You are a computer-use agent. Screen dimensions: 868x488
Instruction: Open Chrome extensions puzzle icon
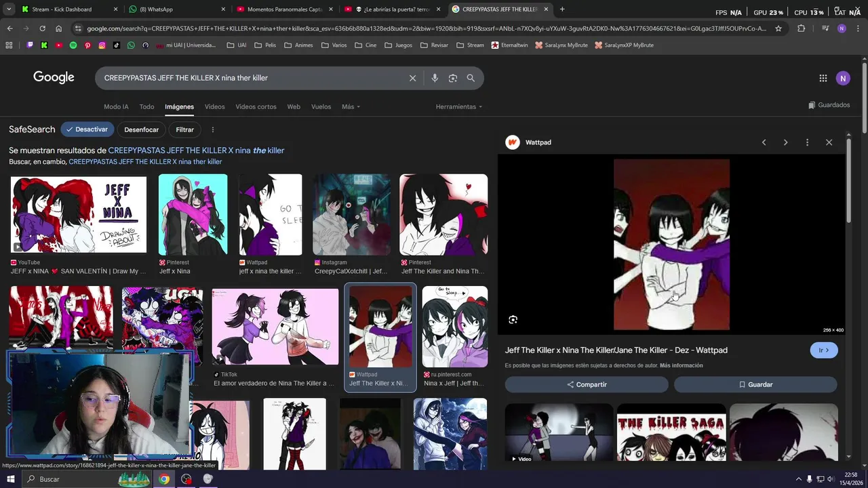coord(801,28)
